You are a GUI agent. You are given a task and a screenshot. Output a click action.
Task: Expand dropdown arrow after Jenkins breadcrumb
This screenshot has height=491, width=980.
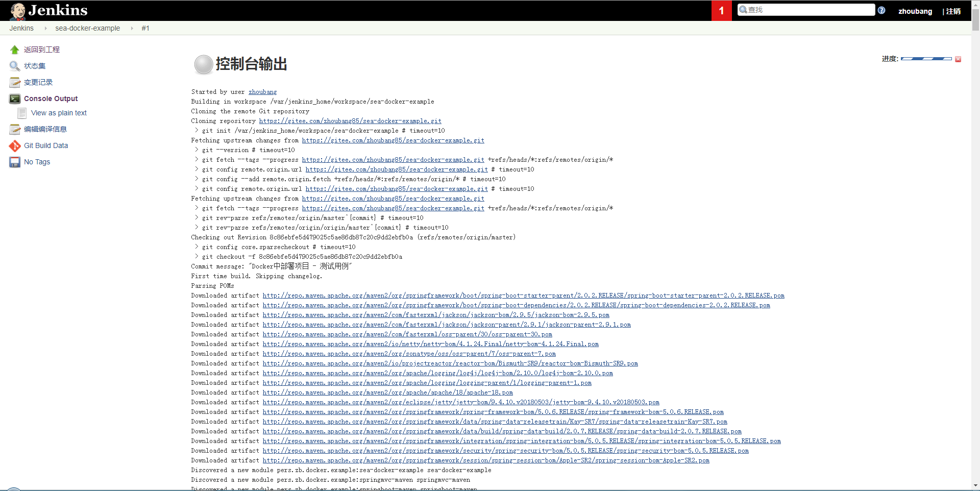45,28
